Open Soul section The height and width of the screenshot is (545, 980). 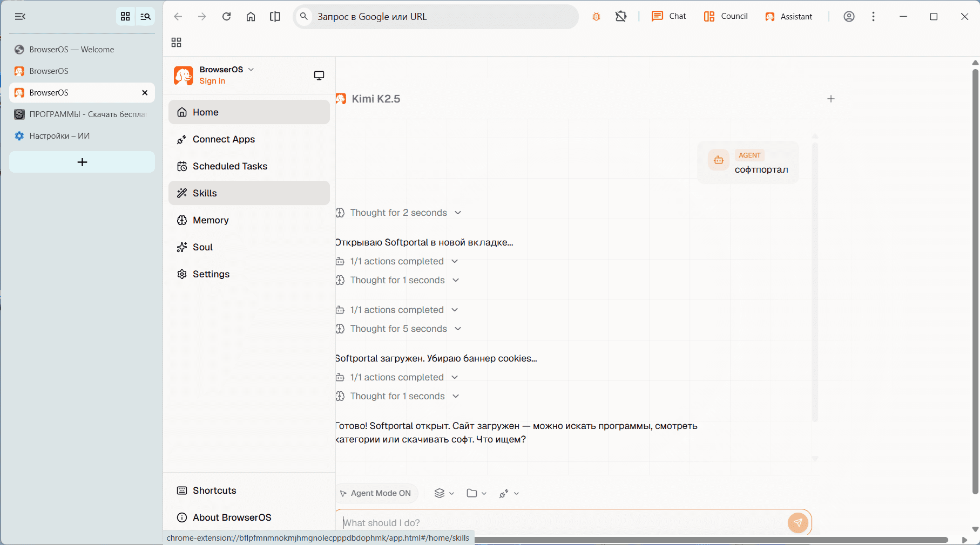point(249,247)
